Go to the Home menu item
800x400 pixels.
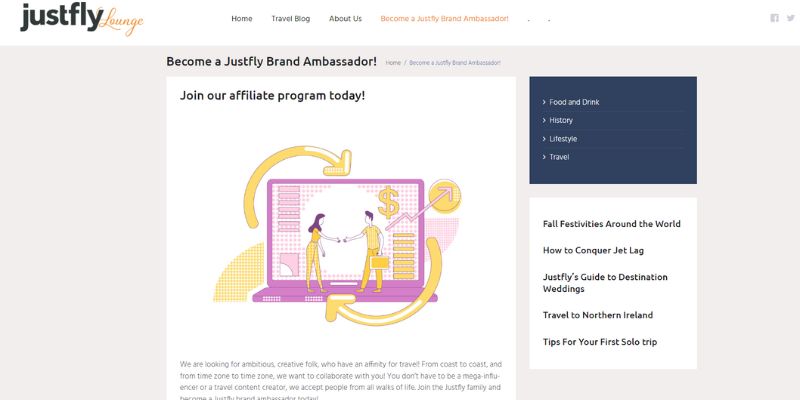pyautogui.click(x=242, y=19)
